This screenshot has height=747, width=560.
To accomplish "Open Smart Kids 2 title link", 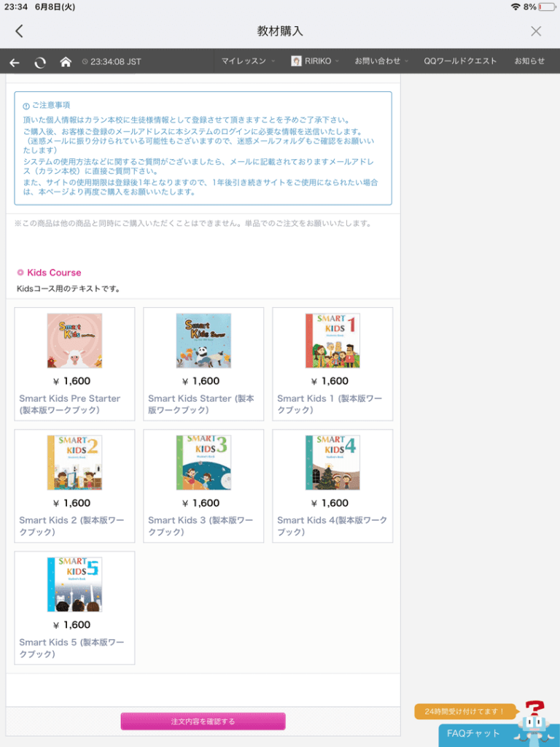I will tap(71, 526).
